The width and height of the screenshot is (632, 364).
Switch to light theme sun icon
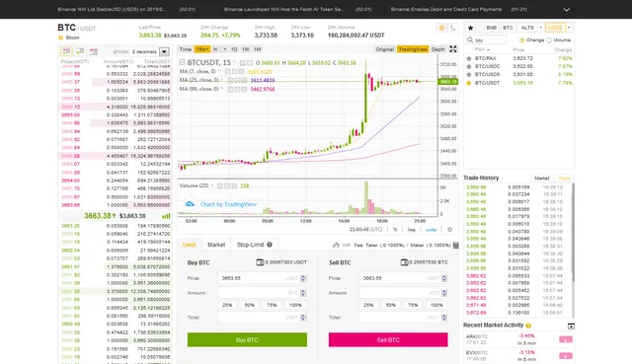[441, 28]
